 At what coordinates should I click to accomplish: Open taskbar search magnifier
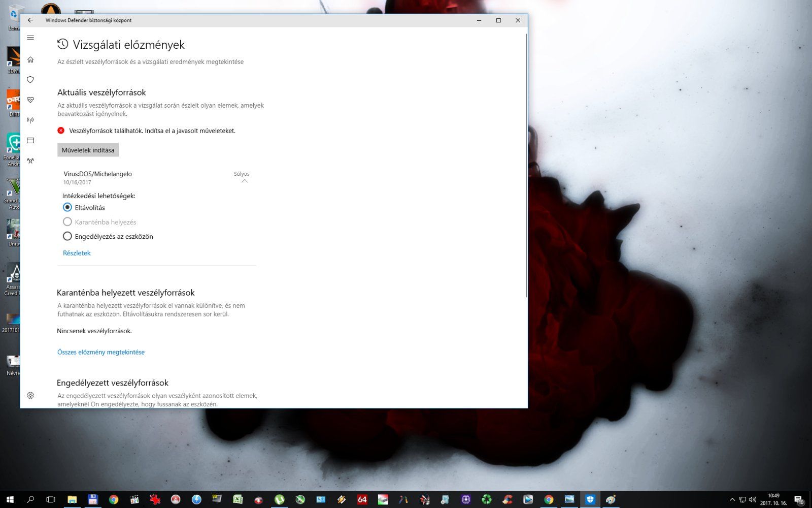[x=30, y=499]
